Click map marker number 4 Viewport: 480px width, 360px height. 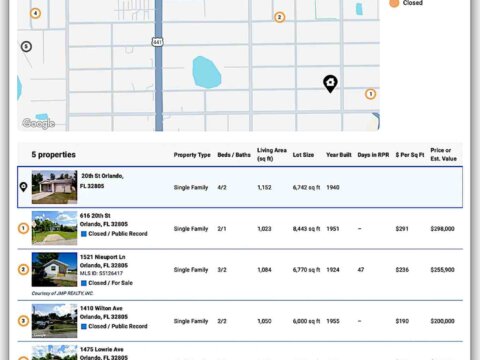tap(35, 13)
